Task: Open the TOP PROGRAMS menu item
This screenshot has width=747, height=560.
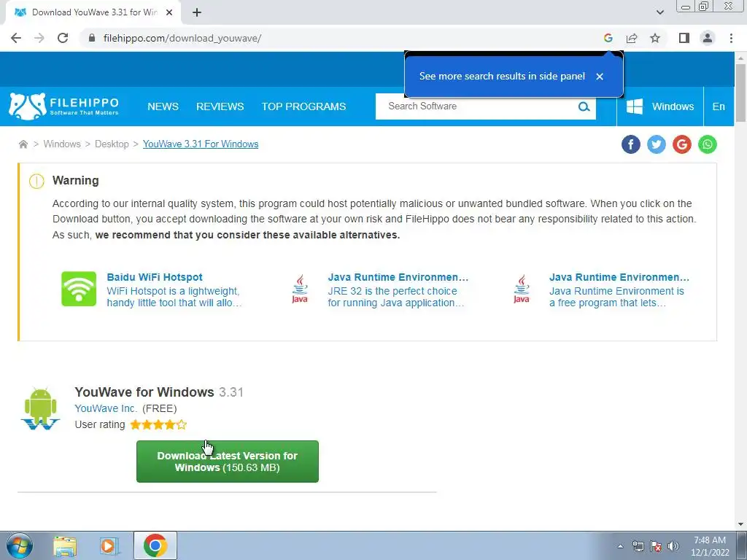Action: (x=303, y=106)
